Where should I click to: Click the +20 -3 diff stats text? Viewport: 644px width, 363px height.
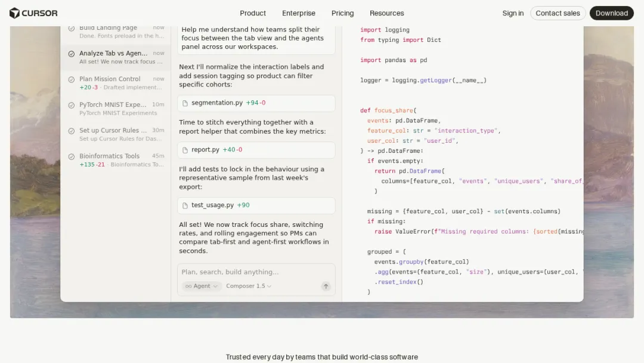click(x=89, y=87)
